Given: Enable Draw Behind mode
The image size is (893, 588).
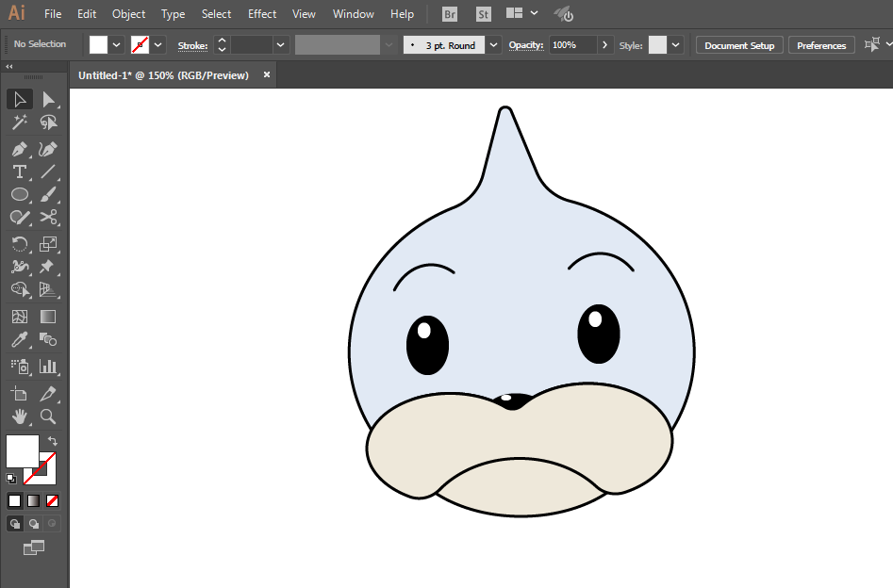Looking at the screenshot, I should [34, 524].
